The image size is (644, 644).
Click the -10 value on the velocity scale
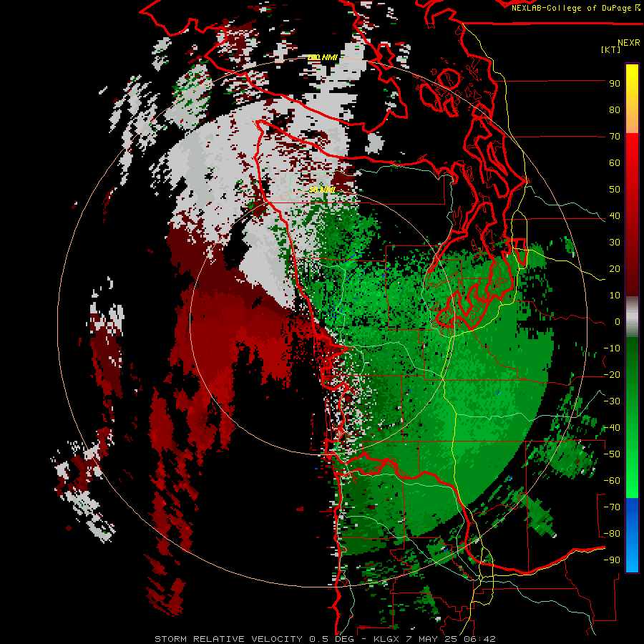coord(612,348)
